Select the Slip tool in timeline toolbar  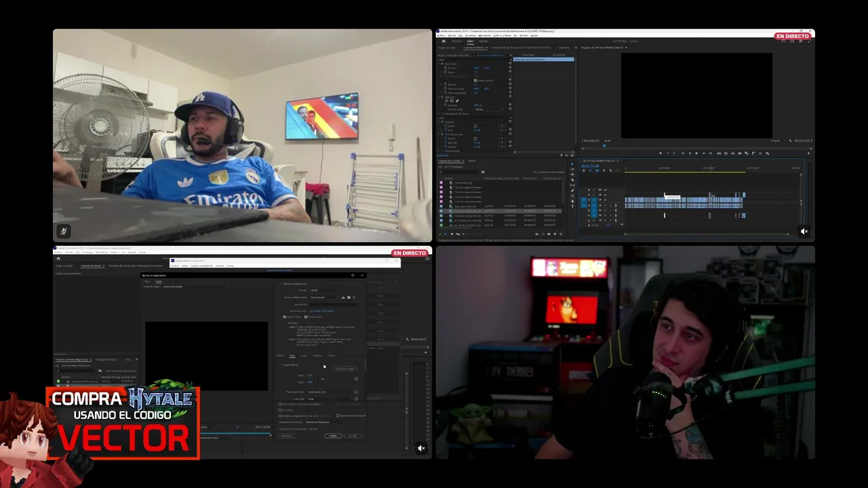[572, 185]
